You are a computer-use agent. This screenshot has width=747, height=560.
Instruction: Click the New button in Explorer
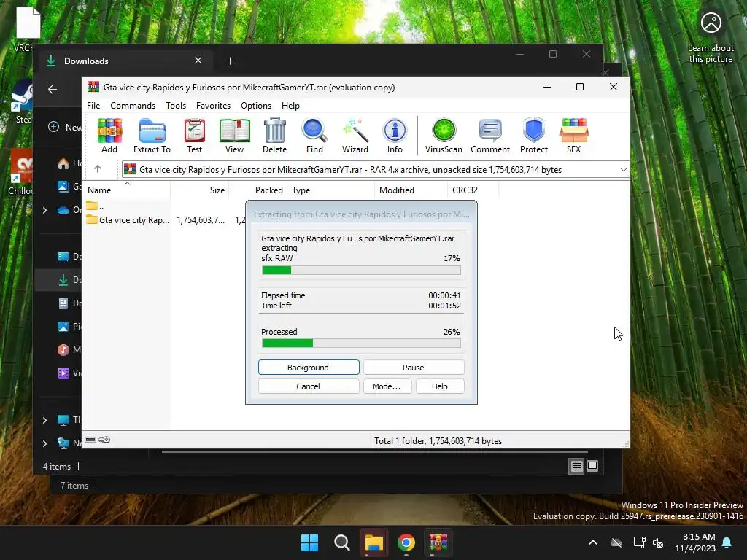click(65, 127)
